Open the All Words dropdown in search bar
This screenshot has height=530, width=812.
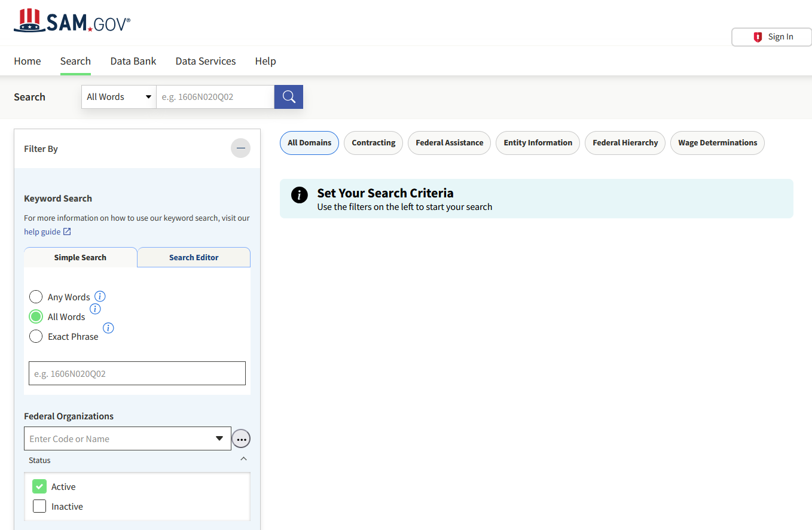[119, 97]
